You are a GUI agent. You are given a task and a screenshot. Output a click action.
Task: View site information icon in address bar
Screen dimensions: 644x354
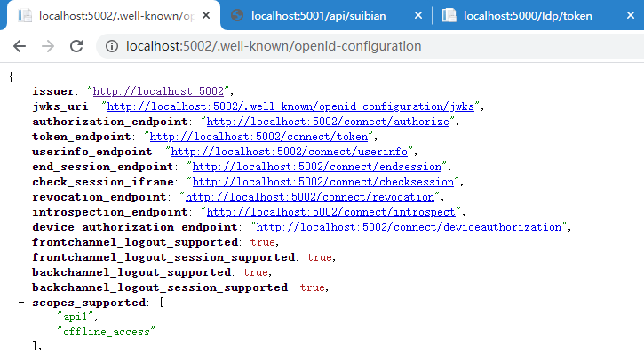[x=112, y=46]
